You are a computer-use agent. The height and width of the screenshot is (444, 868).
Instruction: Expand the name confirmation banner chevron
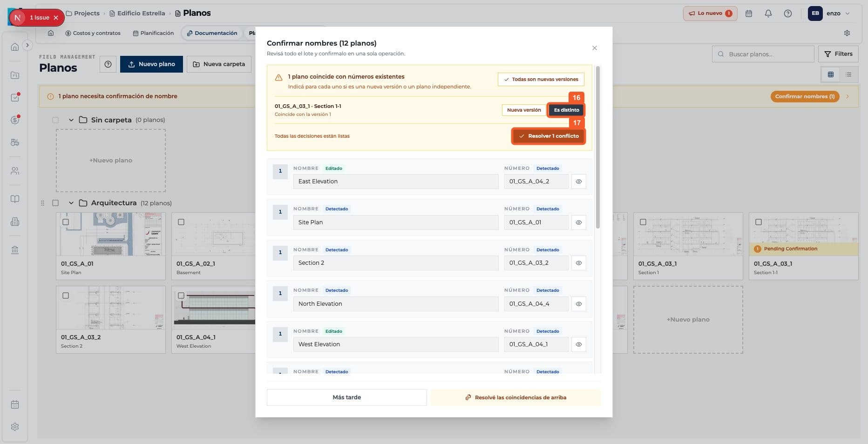point(848,96)
